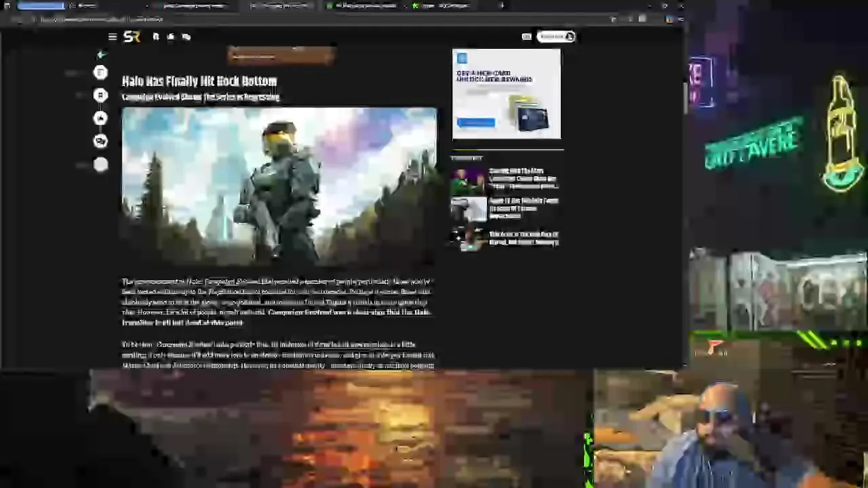Click the save icon in left article sidebar

[100, 96]
